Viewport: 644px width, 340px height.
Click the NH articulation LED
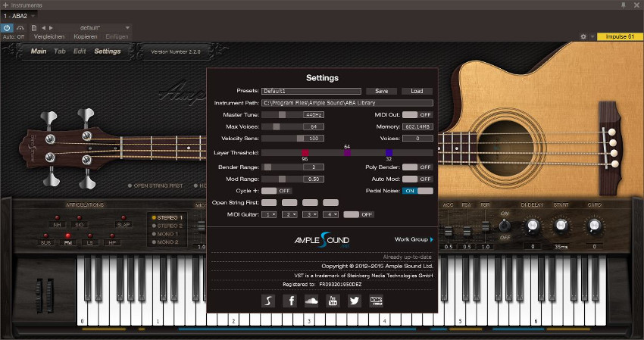coord(57,217)
